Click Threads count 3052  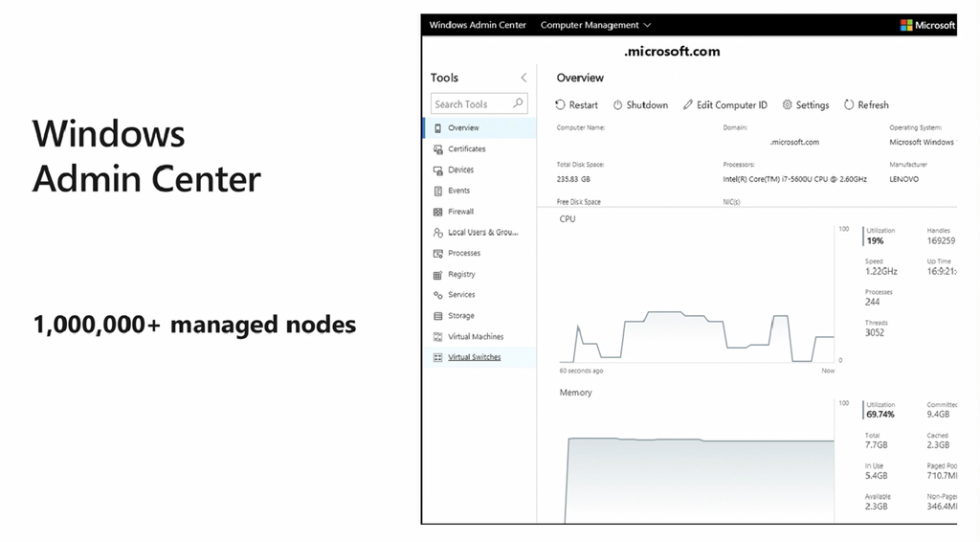(x=875, y=332)
